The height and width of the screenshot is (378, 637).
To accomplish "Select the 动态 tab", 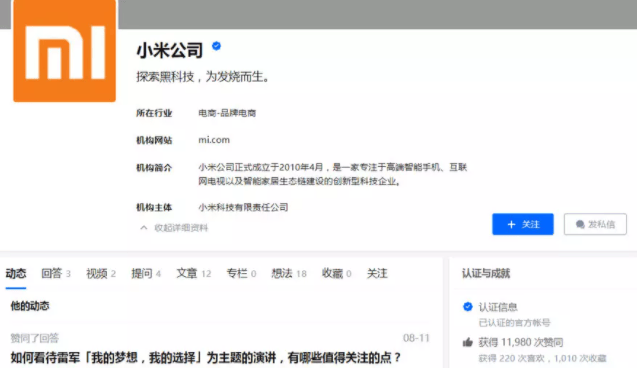I will (x=16, y=273).
